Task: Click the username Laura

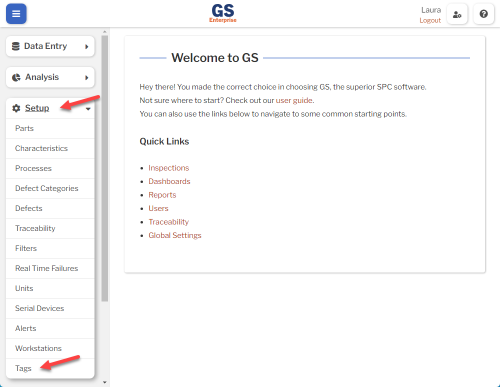Action: coord(431,10)
